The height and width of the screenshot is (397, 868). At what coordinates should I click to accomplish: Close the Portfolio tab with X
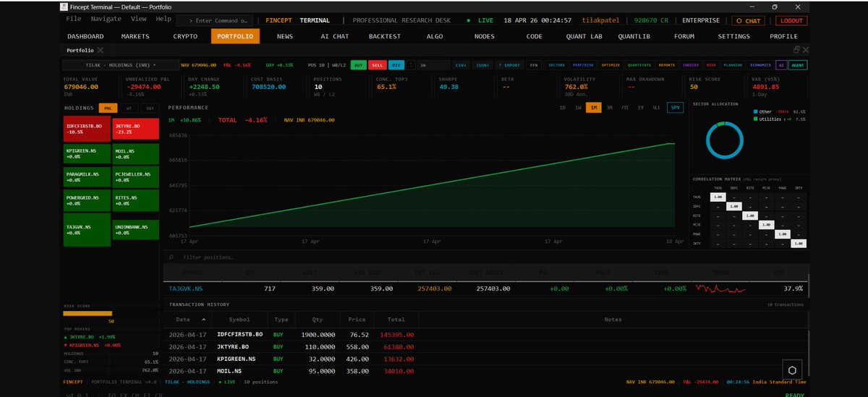100,50
